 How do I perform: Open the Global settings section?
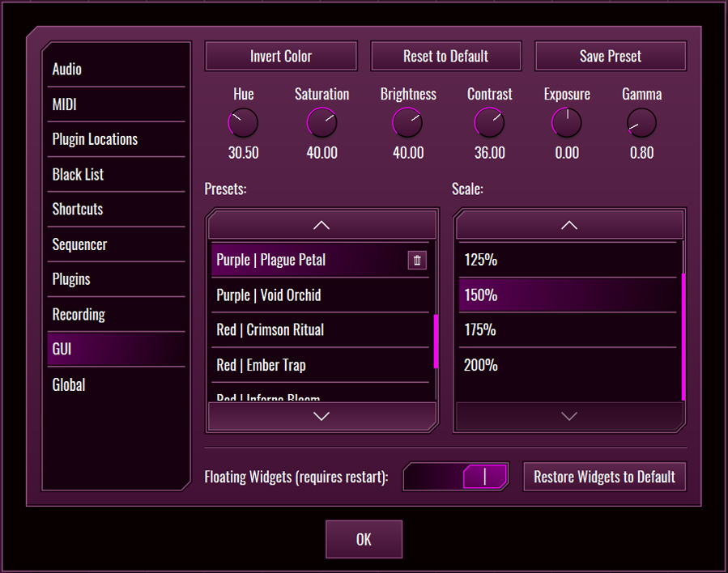(116, 384)
